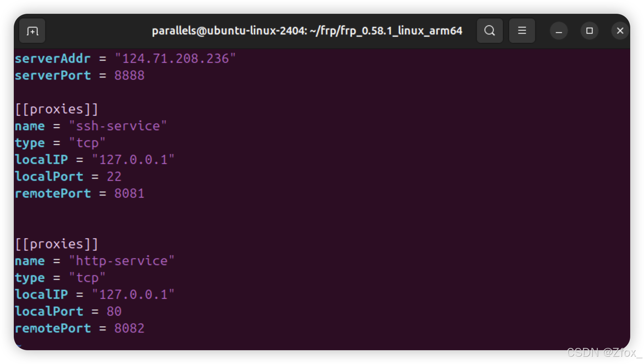
Task: Place cursor on serverAddr IP value
Action: tap(175, 59)
